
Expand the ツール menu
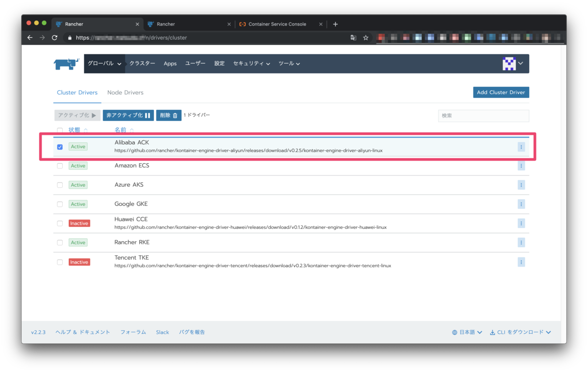289,64
